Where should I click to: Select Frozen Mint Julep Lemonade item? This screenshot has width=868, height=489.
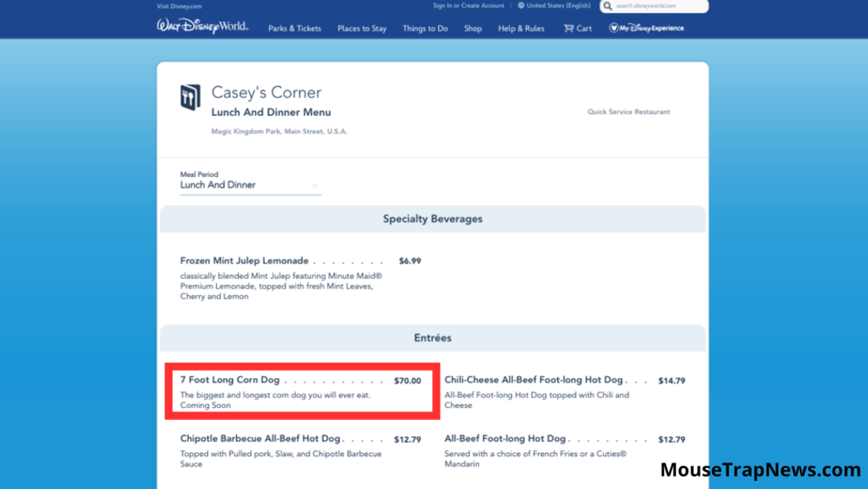pyautogui.click(x=244, y=261)
